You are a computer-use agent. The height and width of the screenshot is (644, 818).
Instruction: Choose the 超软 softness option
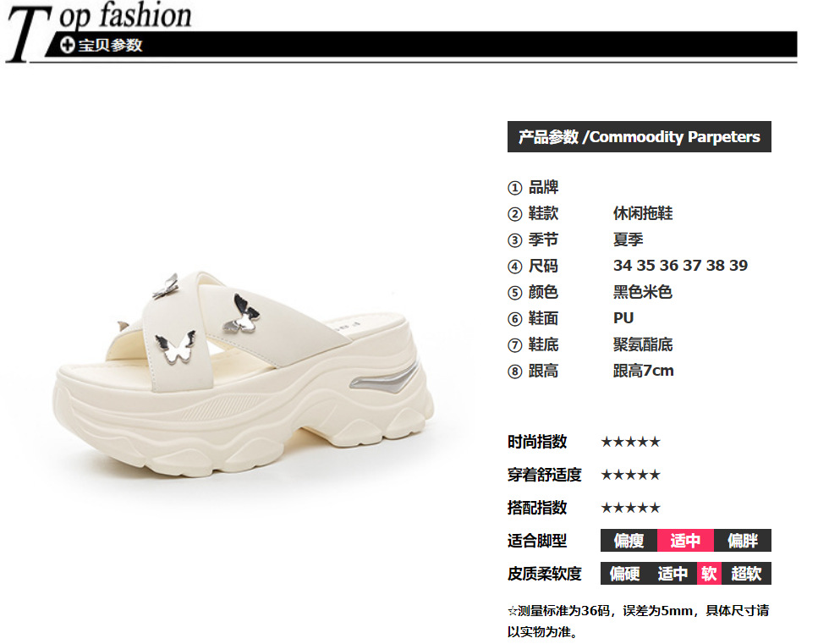click(x=747, y=574)
